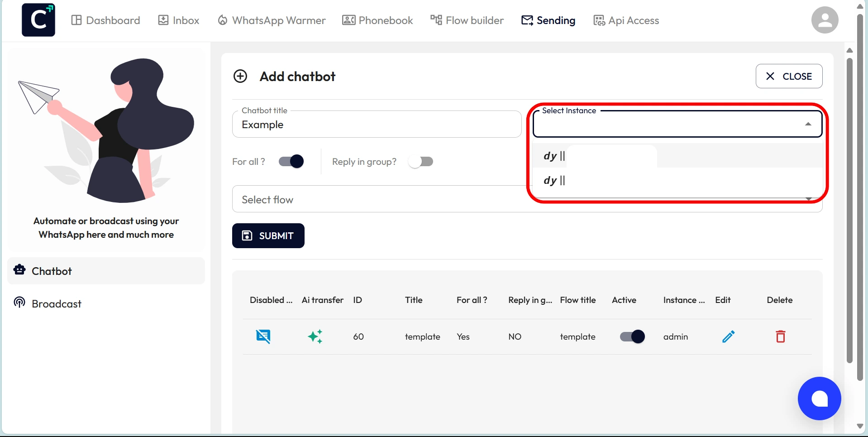This screenshot has height=437, width=868.
Task: Open Flow builder
Action: tap(467, 20)
